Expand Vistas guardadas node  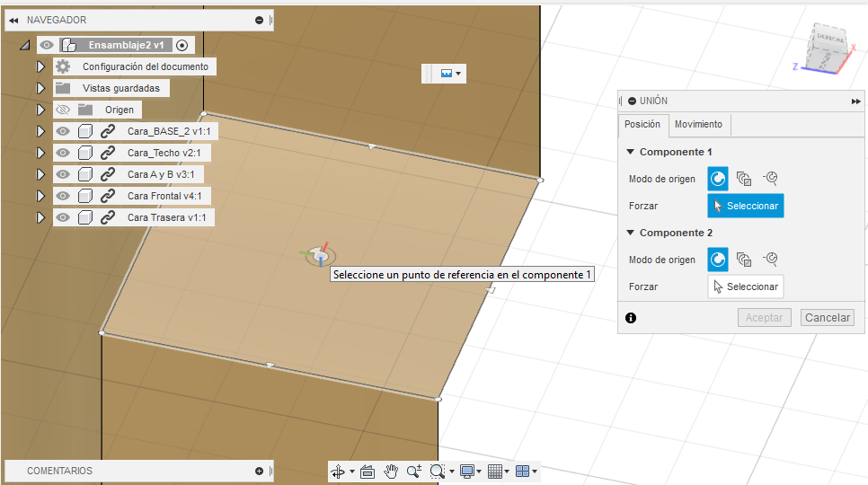(x=40, y=88)
